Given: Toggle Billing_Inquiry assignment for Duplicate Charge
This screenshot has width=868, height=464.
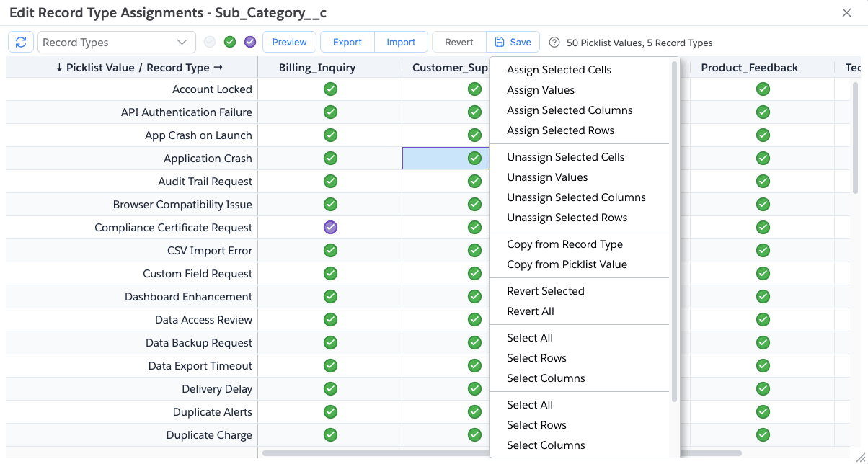Looking at the screenshot, I should [x=330, y=435].
